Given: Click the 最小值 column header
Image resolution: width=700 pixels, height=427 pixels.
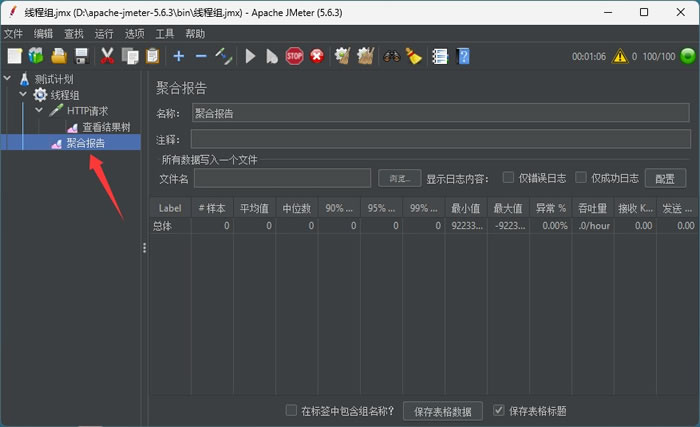Looking at the screenshot, I should pos(466,208).
